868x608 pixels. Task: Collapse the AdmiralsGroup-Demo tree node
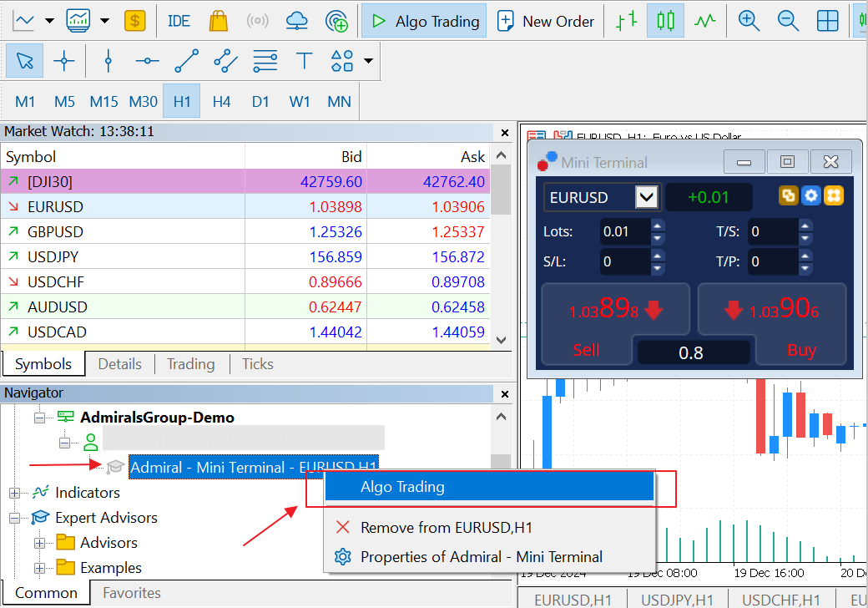coord(39,418)
